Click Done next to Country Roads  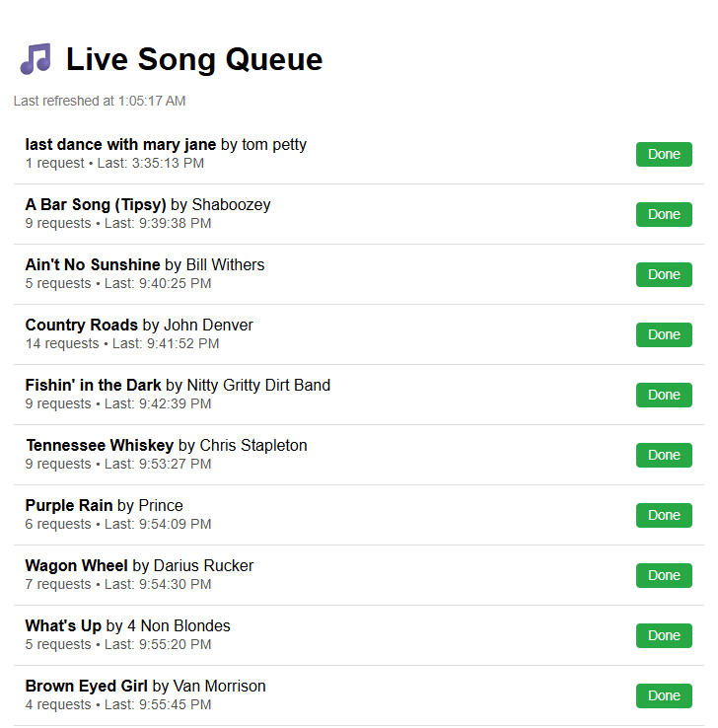click(664, 334)
